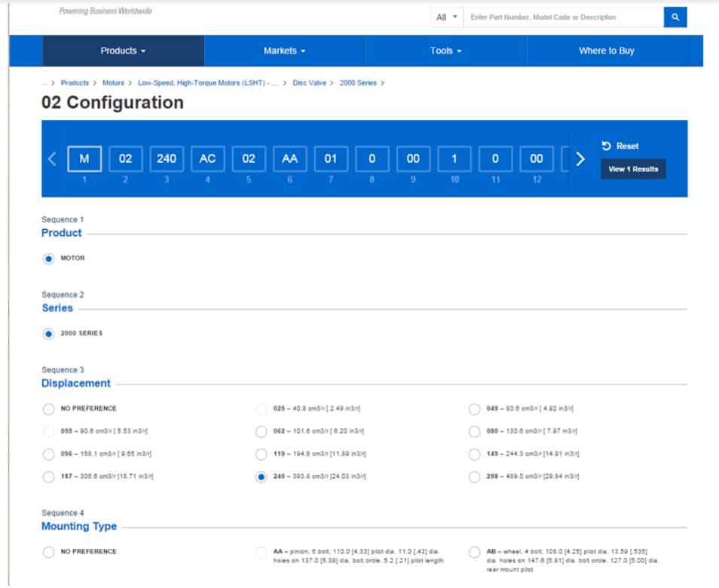The width and height of the screenshot is (719, 588).
Task: Expand the Tools dropdown
Action: click(445, 51)
